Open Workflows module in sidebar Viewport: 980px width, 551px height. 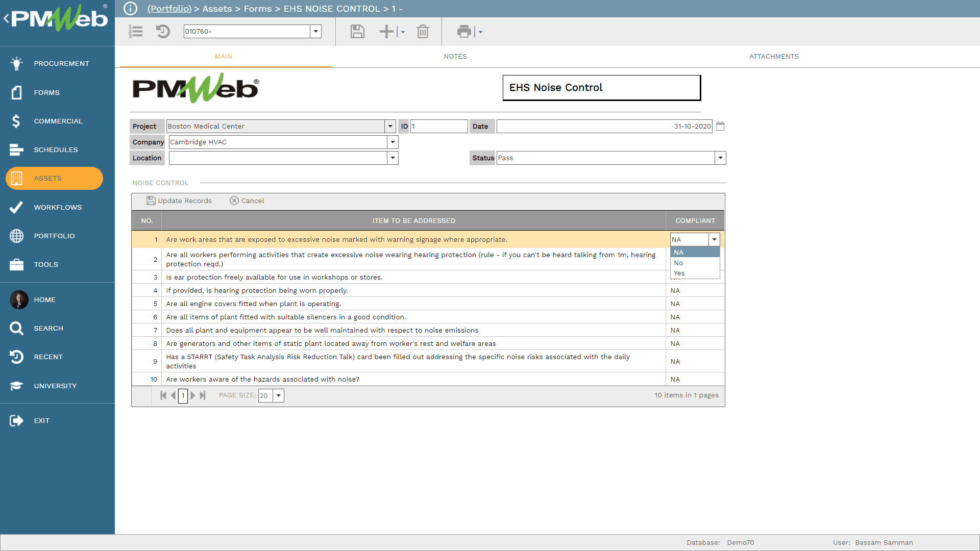pyautogui.click(x=57, y=207)
